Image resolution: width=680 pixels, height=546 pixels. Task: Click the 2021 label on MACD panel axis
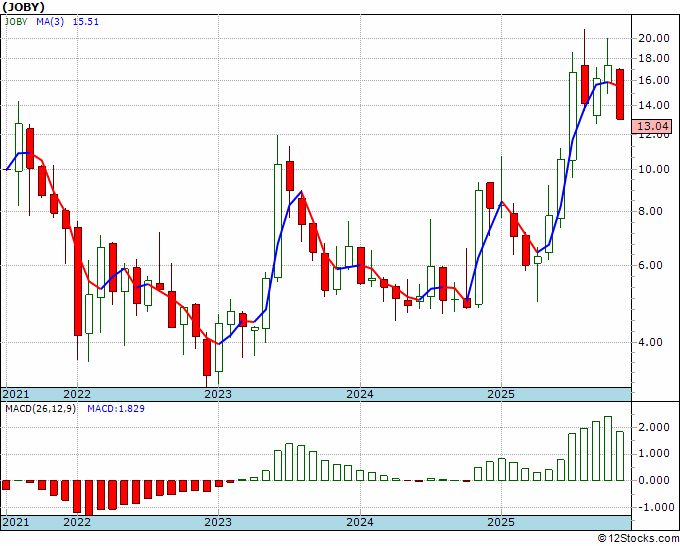click(16, 522)
